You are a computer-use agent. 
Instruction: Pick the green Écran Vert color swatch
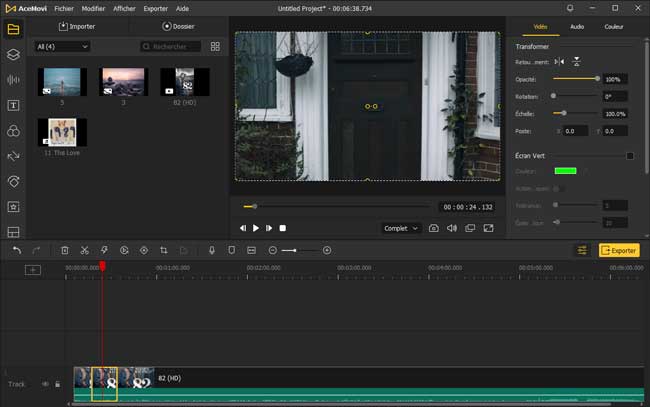coord(565,171)
